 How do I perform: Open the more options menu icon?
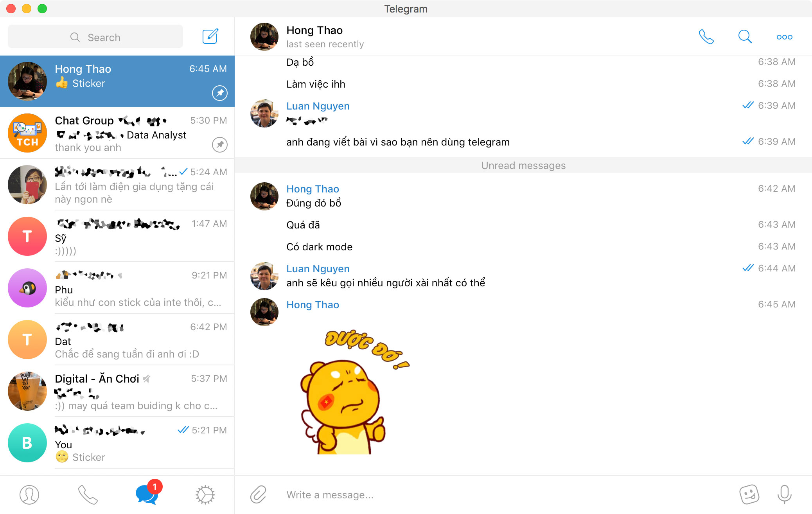coord(783,37)
